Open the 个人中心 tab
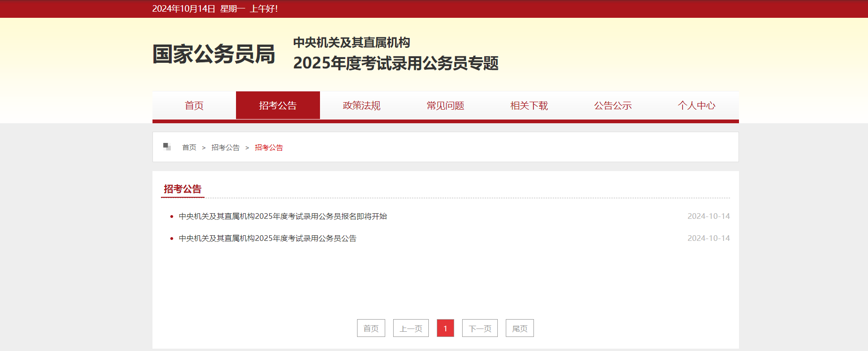Image resolution: width=868 pixels, height=351 pixels. 697,105
